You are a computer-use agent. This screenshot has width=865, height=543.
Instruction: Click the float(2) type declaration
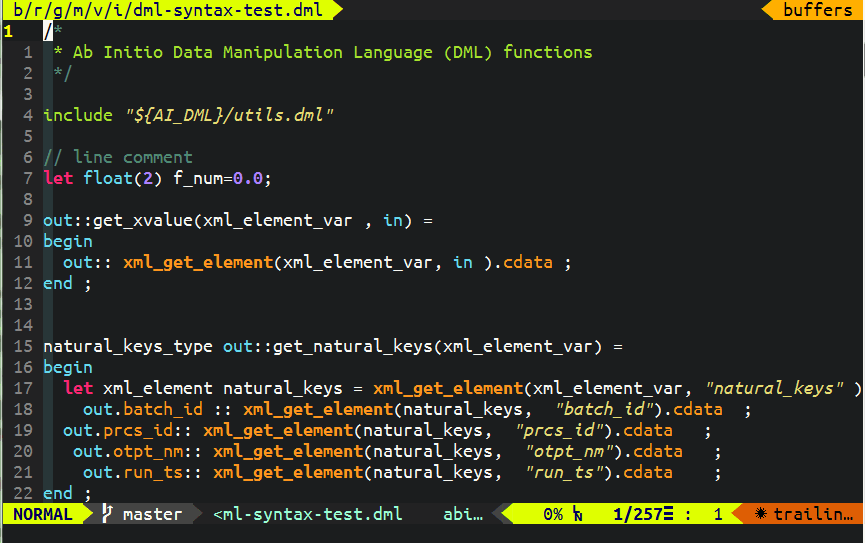122,178
